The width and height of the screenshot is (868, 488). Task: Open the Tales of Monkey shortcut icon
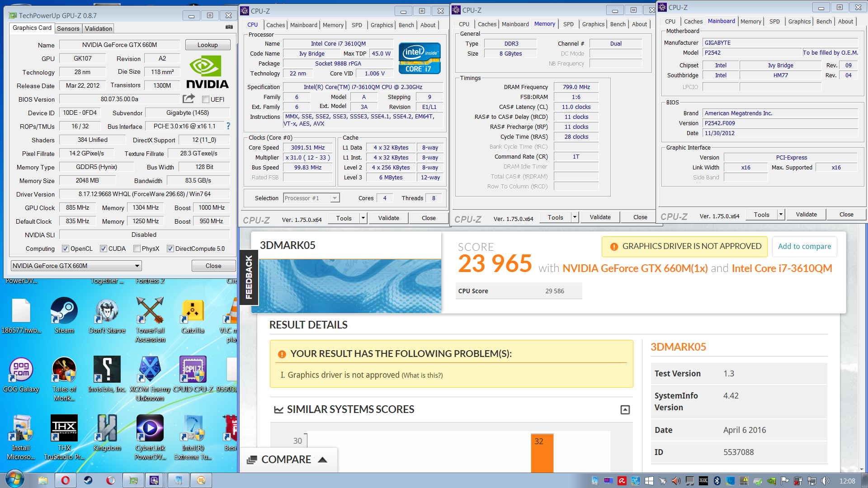[64, 378]
